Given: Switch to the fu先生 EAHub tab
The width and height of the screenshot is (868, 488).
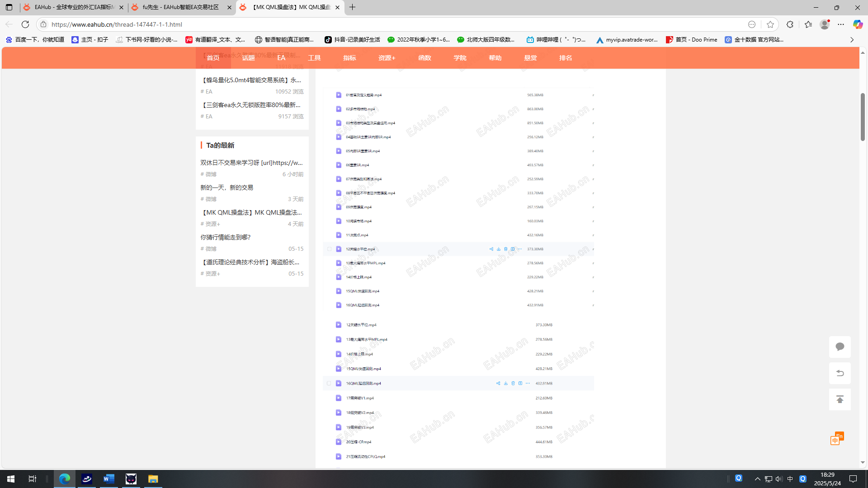Looking at the screenshot, I should [181, 7].
